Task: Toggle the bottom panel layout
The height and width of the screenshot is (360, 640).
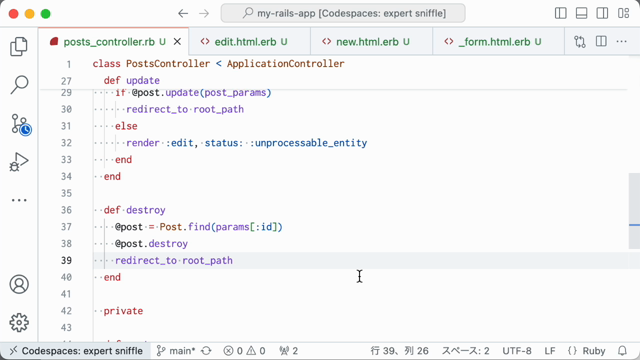Action: pyautogui.click(x=581, y=13)
